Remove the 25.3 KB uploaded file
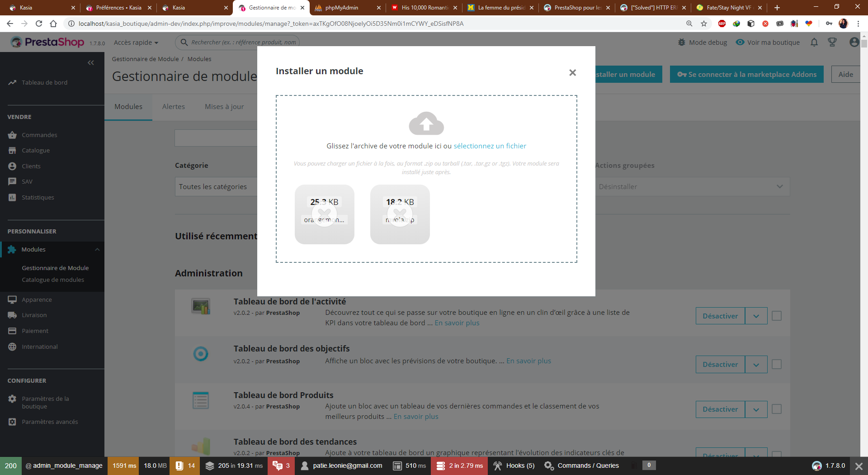This screenshot has height=475, width=868. coord(325,214)
